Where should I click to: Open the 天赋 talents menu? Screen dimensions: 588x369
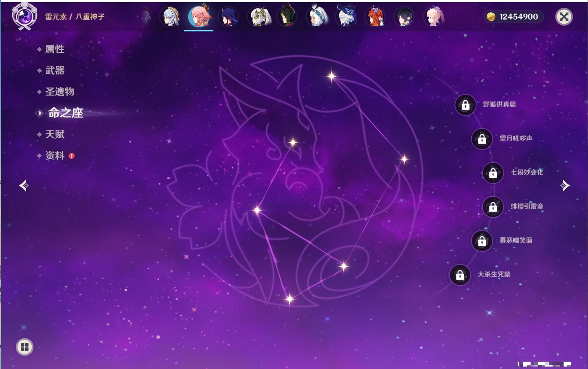coord(55,134)
